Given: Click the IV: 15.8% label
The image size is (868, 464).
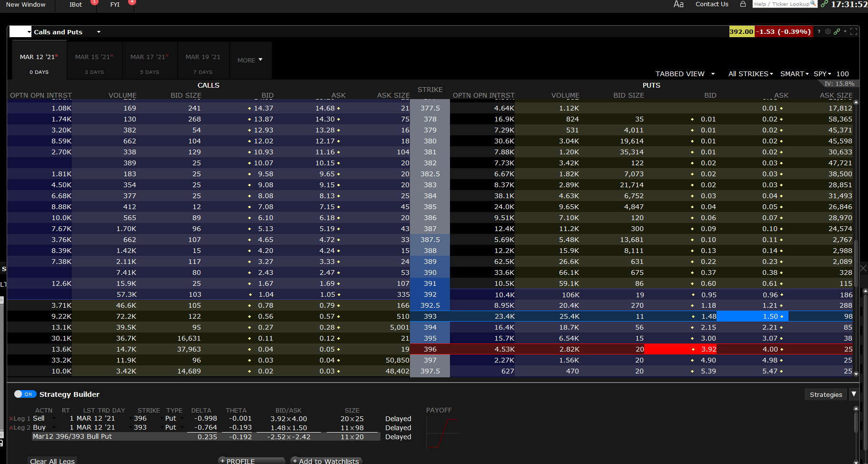Looking at the screenshot, I should pos(839,83).
